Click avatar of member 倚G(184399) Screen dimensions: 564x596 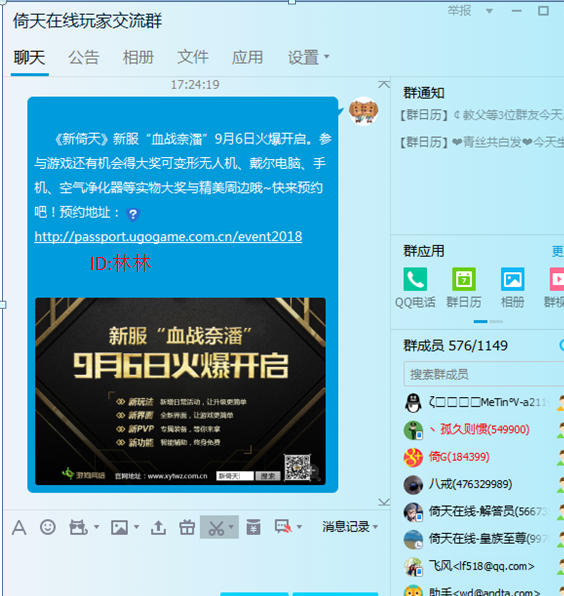coord(413,458)
